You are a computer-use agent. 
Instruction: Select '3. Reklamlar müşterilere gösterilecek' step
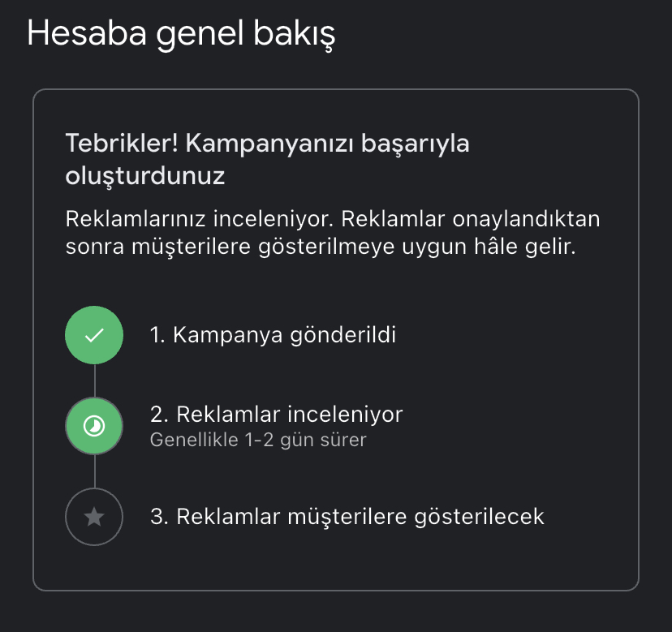click(x=347, y=517)
